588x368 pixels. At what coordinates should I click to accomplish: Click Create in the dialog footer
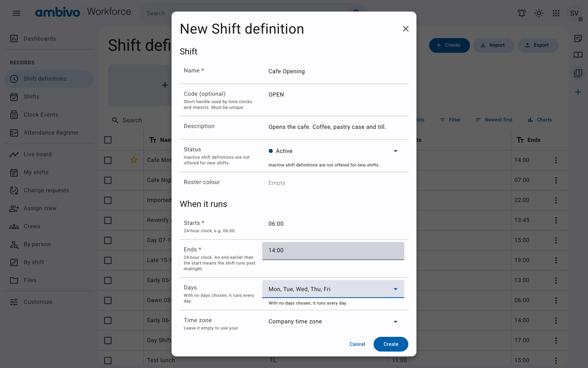(391, 344)
